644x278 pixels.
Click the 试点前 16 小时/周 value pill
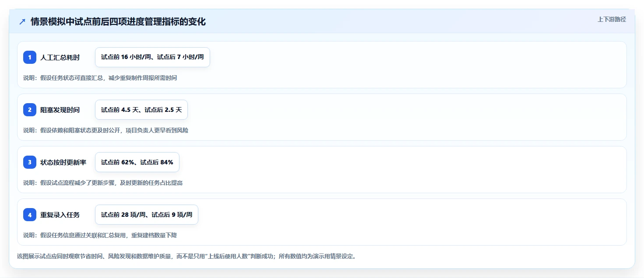pyautogui.click(x=152, y=57)
